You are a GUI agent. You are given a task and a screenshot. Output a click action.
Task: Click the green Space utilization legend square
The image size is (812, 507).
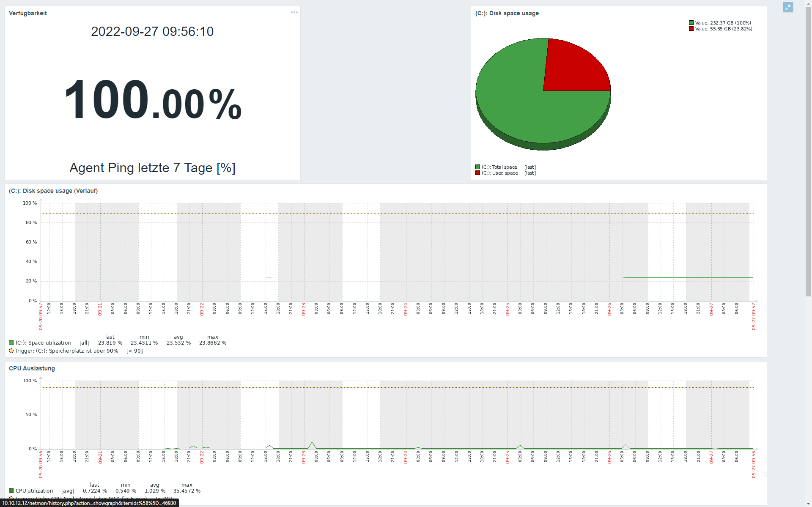tap(11, 343)
